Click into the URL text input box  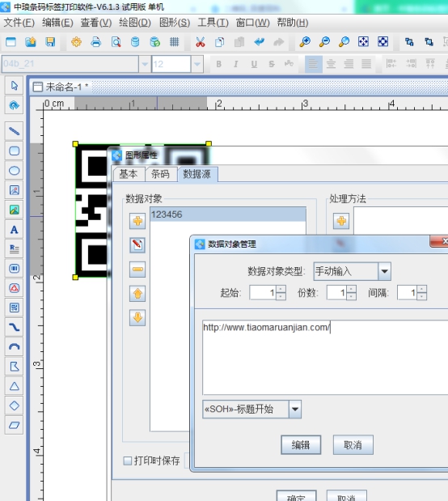click(325, 357)
